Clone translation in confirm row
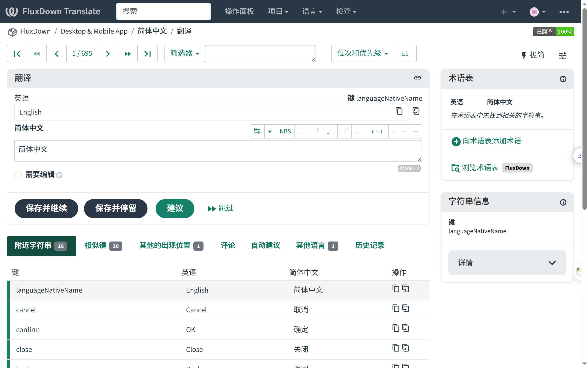This screenshot has width=588, height=368. tap(406, 328)
